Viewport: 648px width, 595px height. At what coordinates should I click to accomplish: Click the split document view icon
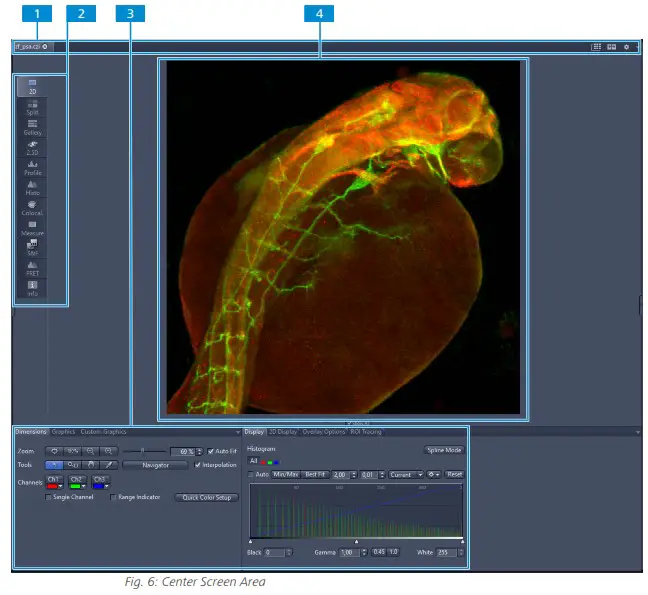pos(612,47)
